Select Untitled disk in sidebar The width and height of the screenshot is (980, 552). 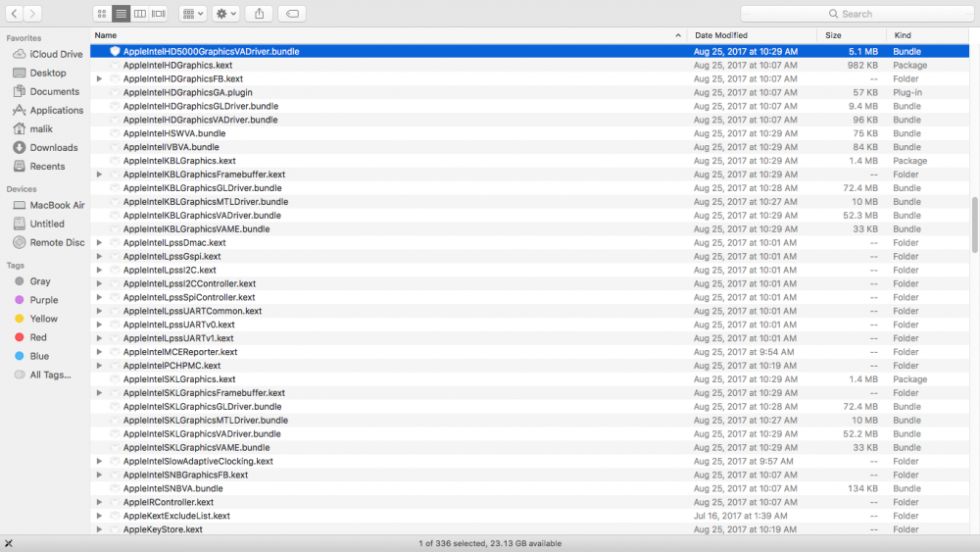pyautogui.click(x=39, y=224)
